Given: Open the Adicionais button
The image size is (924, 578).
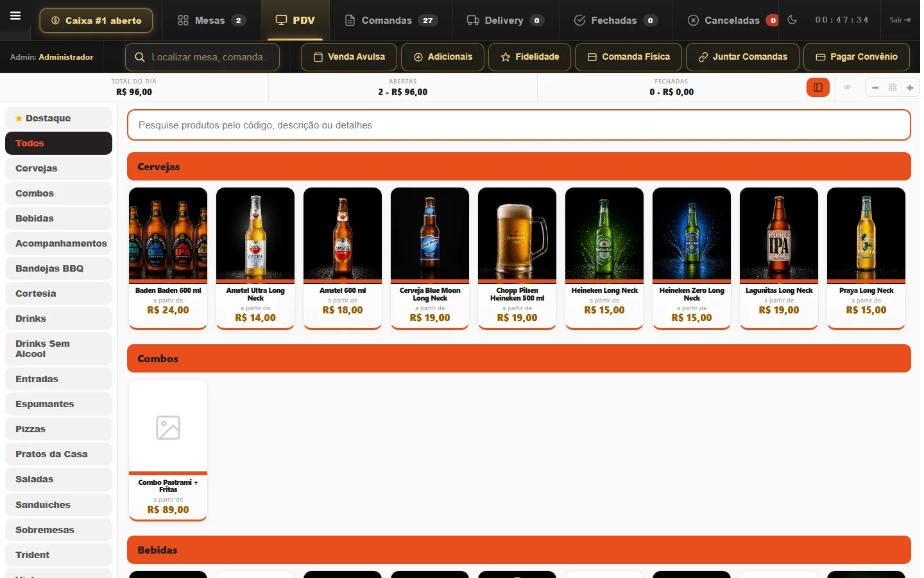Looking at the screenshot, I should click(x=443, y=57).
